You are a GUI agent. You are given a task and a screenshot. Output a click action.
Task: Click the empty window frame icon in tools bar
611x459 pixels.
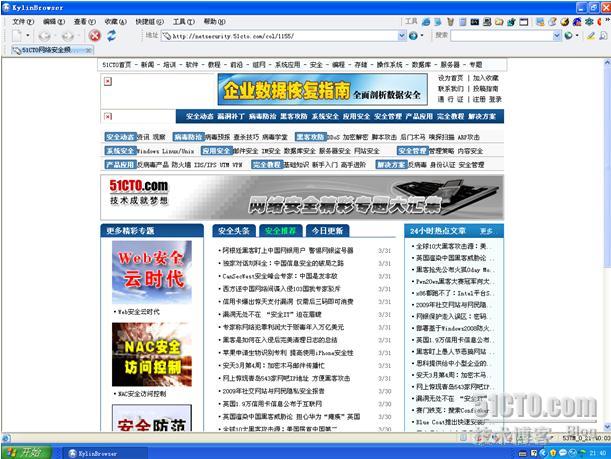point(524,22)
